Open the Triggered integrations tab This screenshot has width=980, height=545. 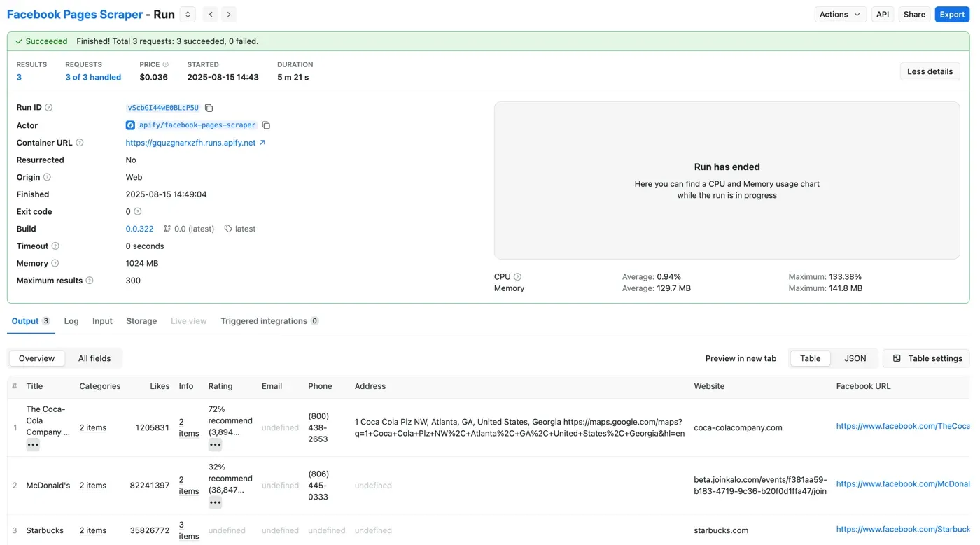[269, 321]
